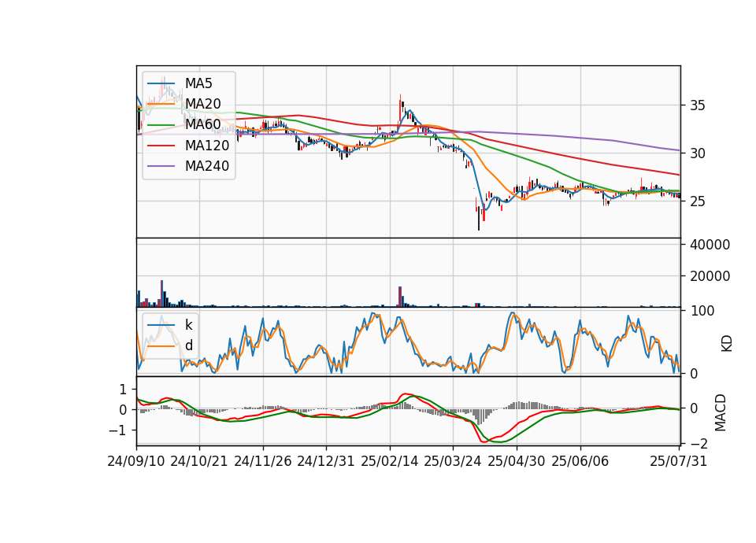Click the 'k' legend label in KD panel
This screenshot has height=543, width=756.
(x=188, y=325)
